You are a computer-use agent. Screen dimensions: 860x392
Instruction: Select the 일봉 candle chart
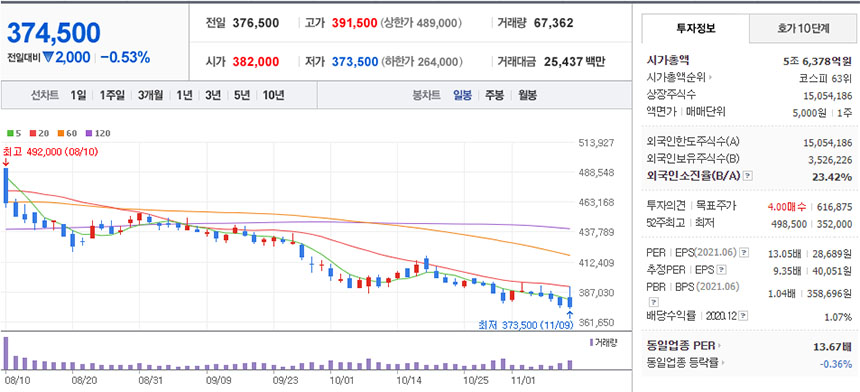coord(462,95)
